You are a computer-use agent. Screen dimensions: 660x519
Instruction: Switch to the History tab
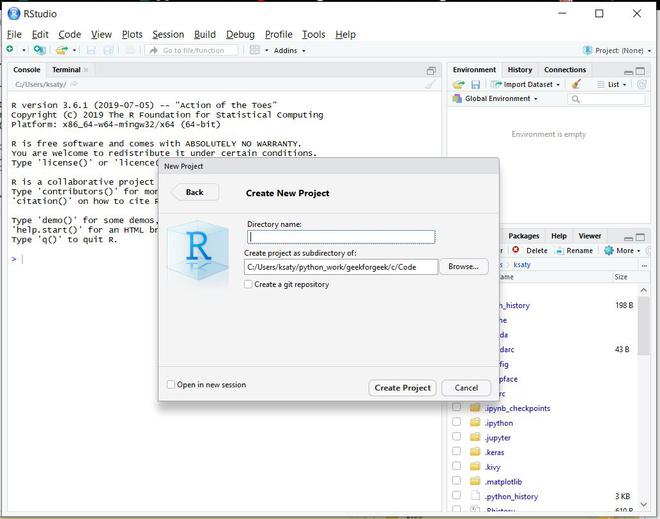(519, 70)
